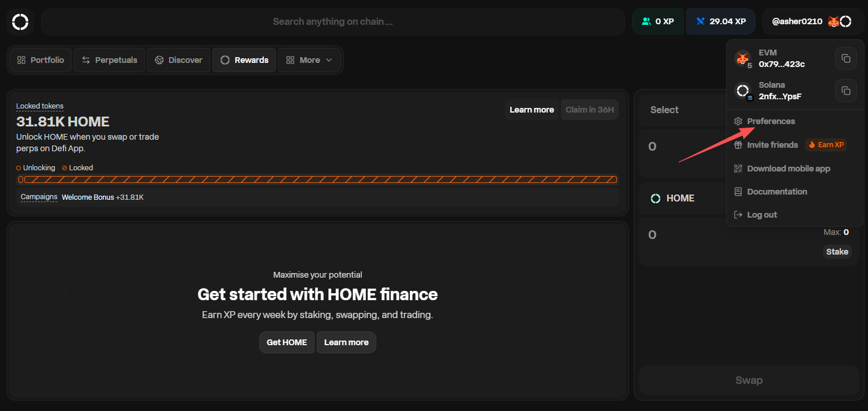Open the Select token dropdown
Screen dimensions: 868x411
[664, 110]
